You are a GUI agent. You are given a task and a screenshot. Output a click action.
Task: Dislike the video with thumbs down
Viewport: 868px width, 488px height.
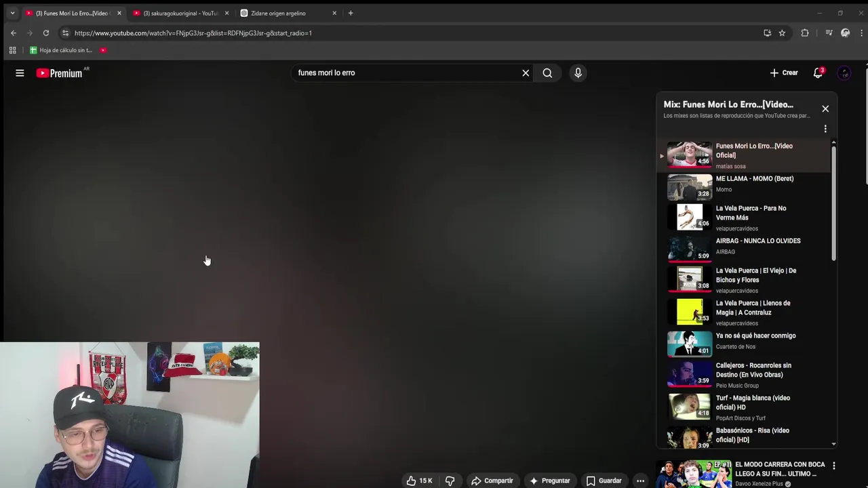[x=450, y=481]
